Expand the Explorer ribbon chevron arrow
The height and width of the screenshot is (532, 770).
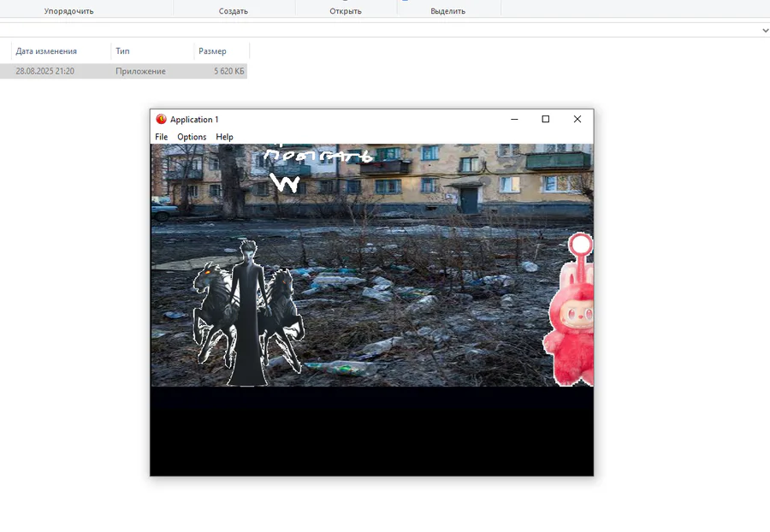point(765,31)
